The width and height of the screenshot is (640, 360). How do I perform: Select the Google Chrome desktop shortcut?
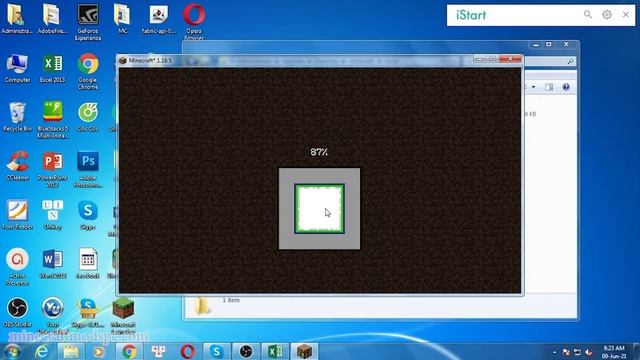click(x=88, y=71)
